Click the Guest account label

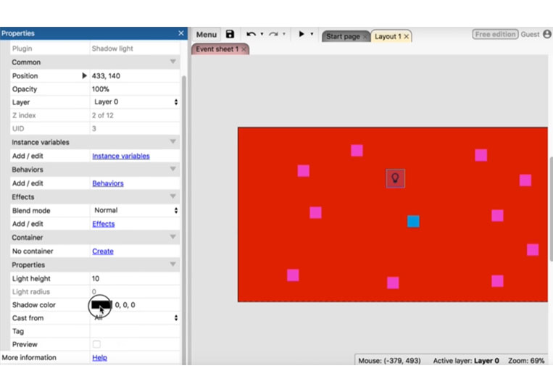pos(530,34)
